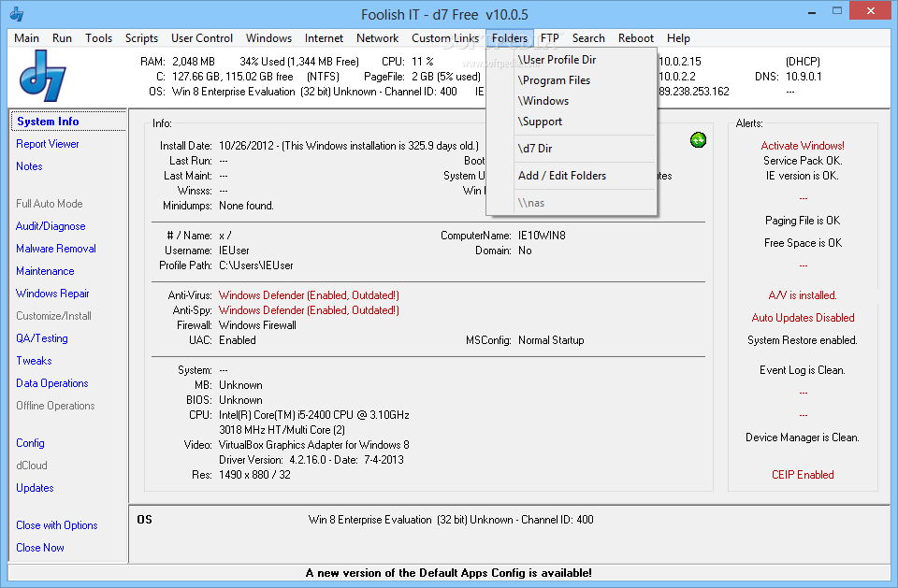Viewport: 898px width, 588px height.
Task: Choose \Program Files from Folders menu
Action: (571, 80)
